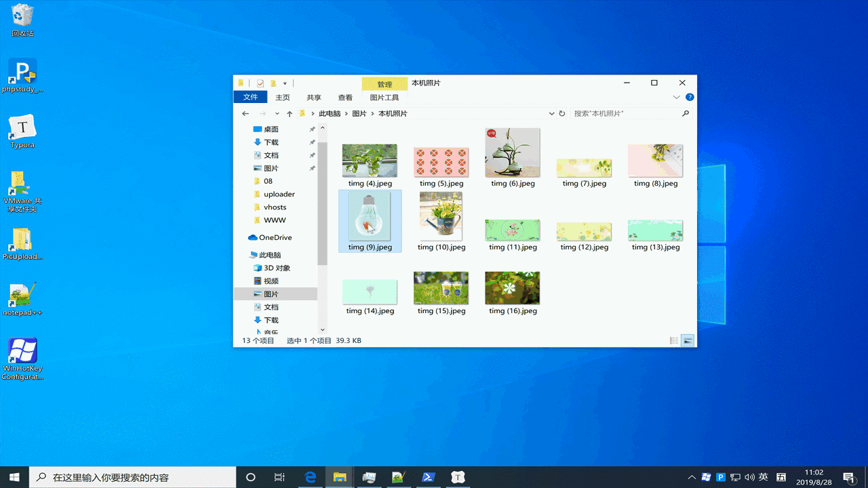The image size is (868, 488).
Task: Open Microsoft Edge from the taskbar
Action: (x=311, y=477)
